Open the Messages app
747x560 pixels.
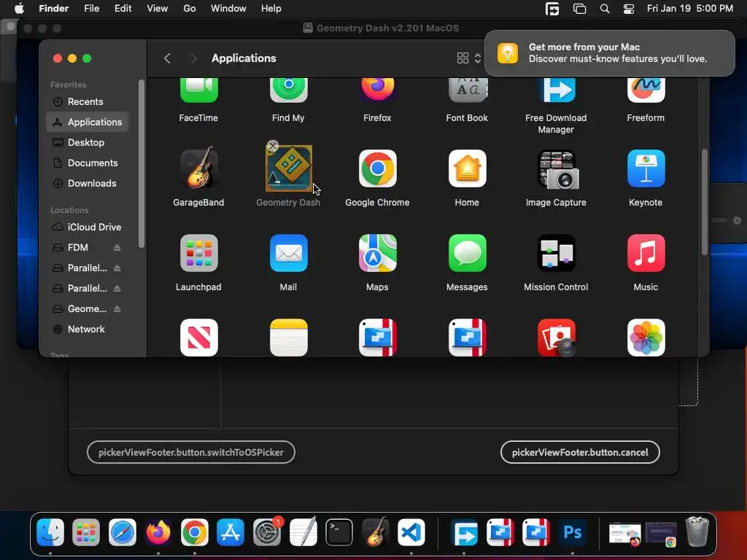(468, 253)
